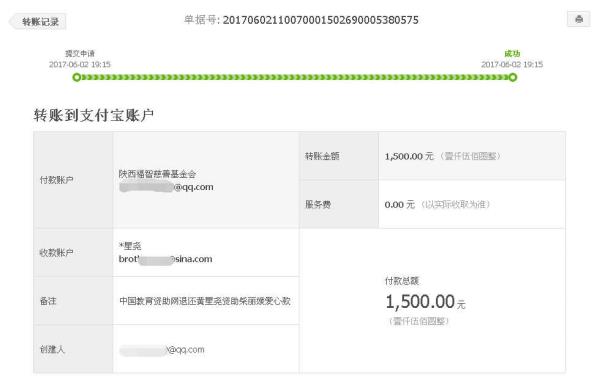Click the 转账到支付宝账户 heading

click(x=94, y=115)
